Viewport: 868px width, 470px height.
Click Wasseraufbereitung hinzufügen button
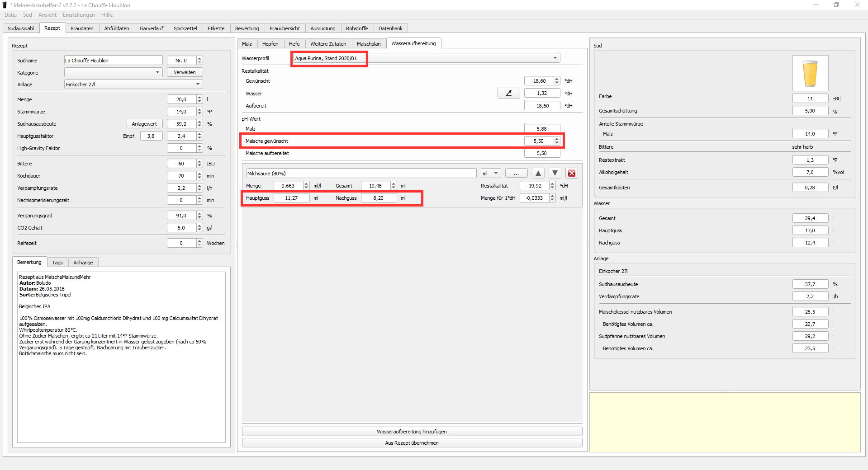coord(412,432)
